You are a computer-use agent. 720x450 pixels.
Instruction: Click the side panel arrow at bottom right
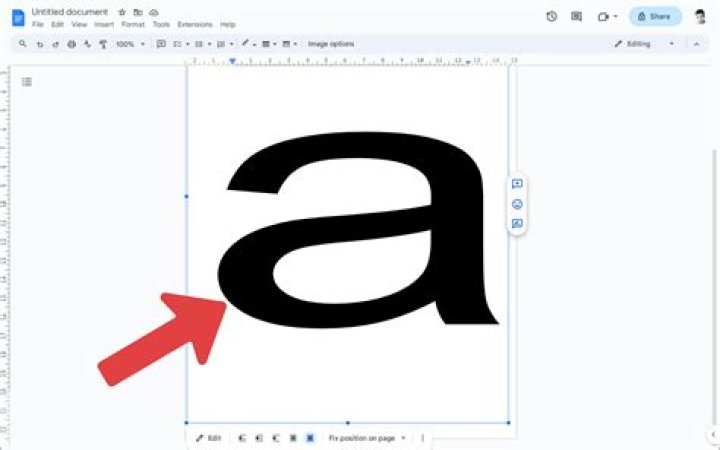click(x=714, y=434)
